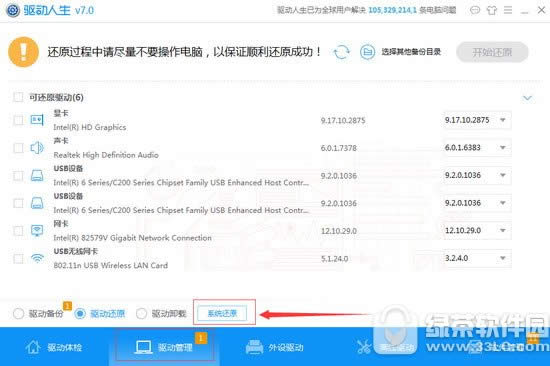Click the feedback chat bubble icon
This screenshot has height=366, width=550.
475,10
